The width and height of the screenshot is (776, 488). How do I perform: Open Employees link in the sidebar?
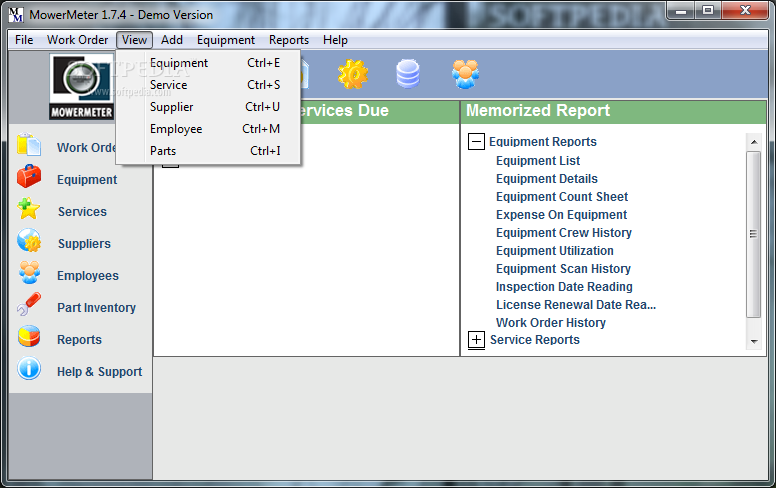click(88, 276)
